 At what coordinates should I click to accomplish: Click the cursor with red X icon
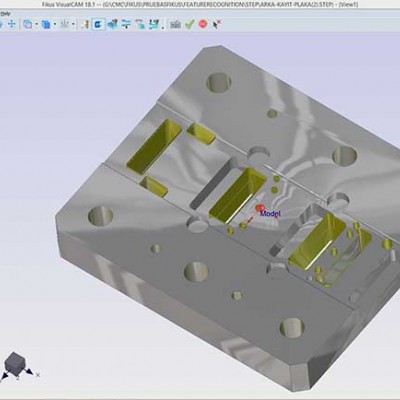pyautogui.click(x=217, y=24)
